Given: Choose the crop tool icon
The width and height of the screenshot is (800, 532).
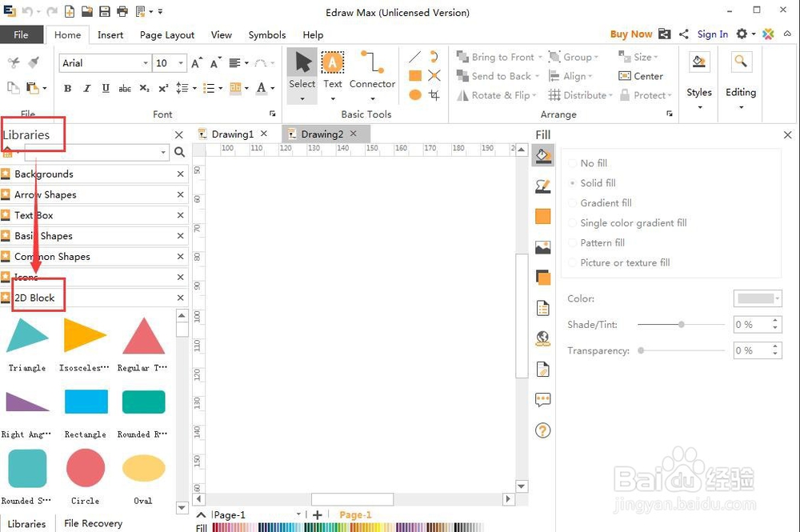Looking at the screenshot, I should click(434, 95).
